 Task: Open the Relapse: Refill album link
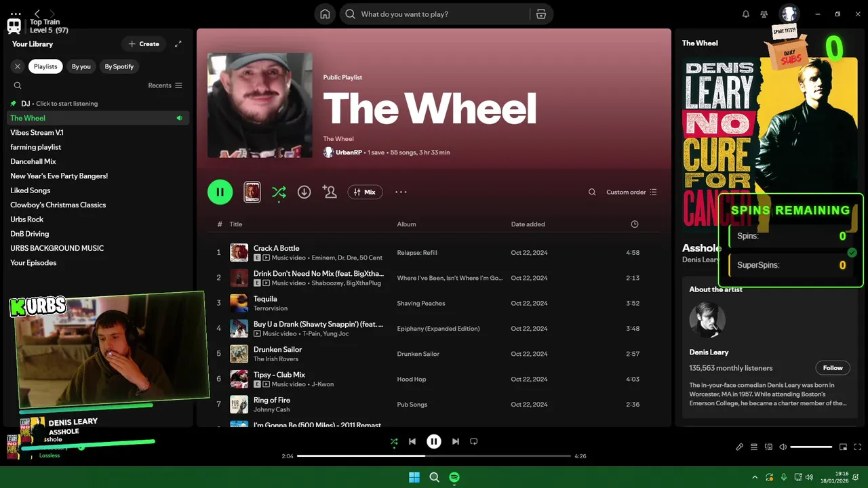[417, 253]
